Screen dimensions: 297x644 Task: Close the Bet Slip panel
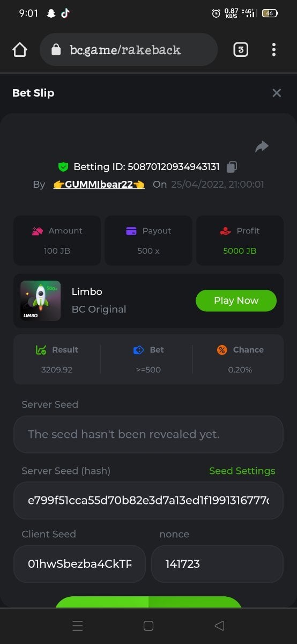tap(277, 93)
